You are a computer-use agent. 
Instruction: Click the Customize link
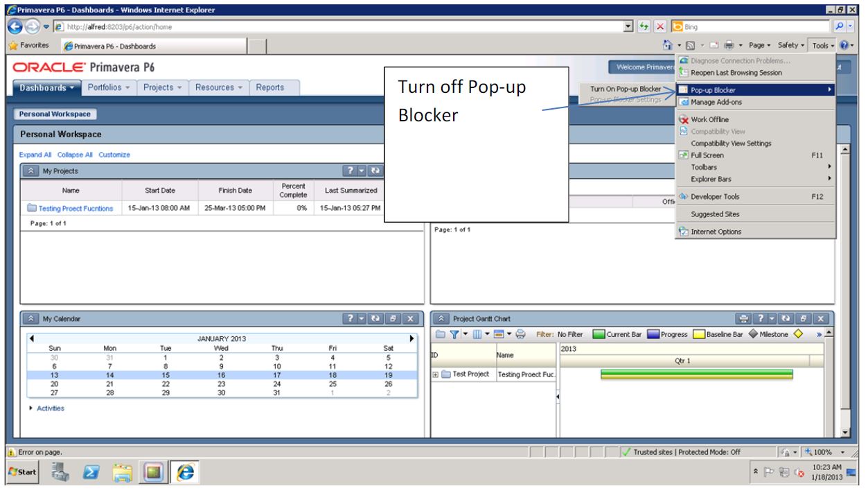pos(114,155)
